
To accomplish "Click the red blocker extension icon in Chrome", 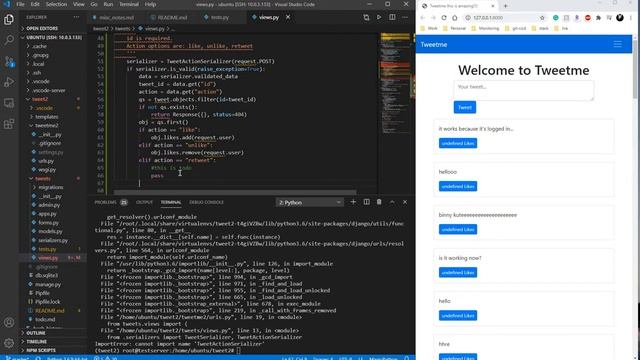I will click(x=588, y=18).
